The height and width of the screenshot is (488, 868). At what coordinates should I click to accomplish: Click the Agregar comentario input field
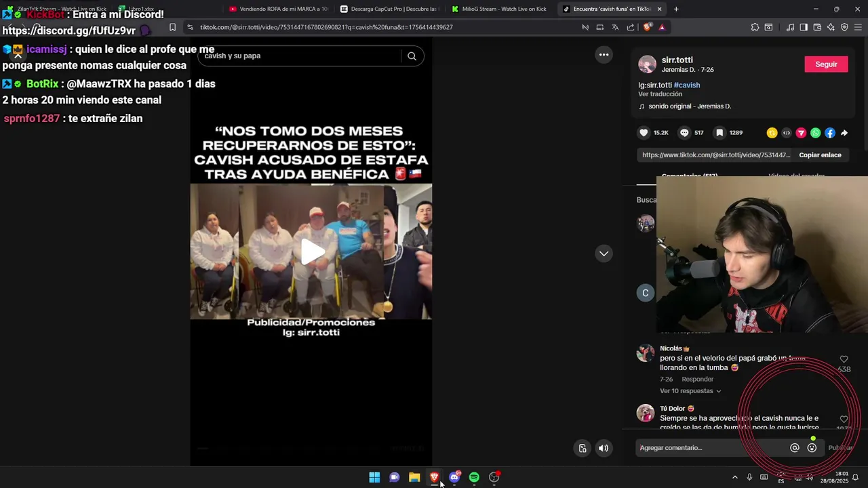coord(711,447)
